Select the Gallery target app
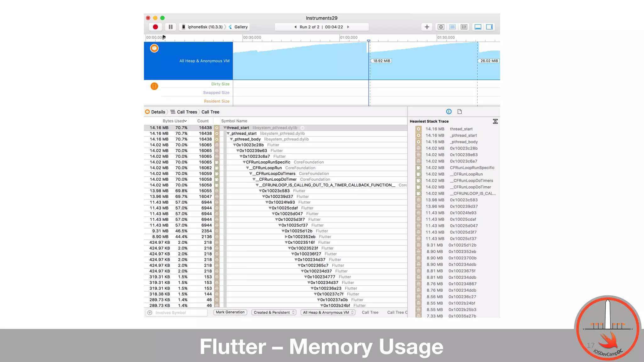This screenshot has height=362, width=644. click(238, 27)
